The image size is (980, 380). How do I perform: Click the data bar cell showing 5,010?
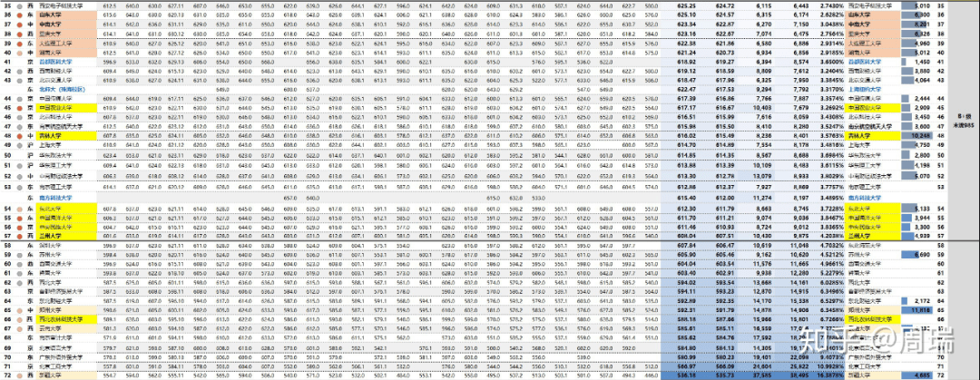coord(917,5)
